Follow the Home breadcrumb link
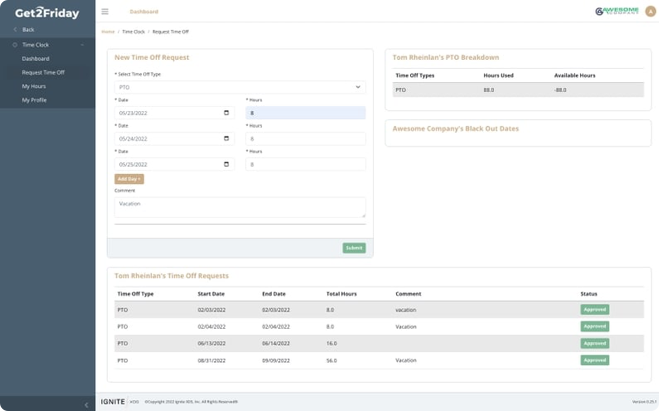This screenshot has height=411, width=659. pos(108,32)
